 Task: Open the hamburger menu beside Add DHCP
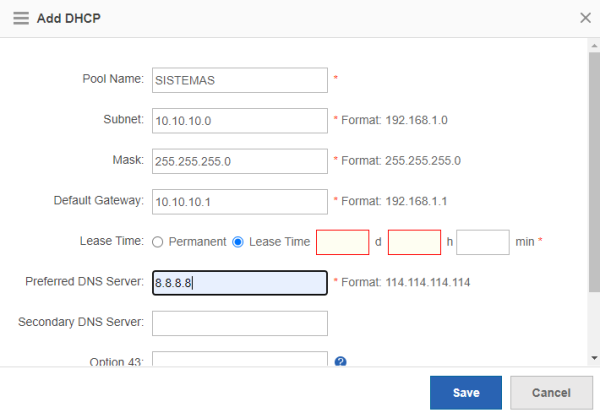coord(21,18)
